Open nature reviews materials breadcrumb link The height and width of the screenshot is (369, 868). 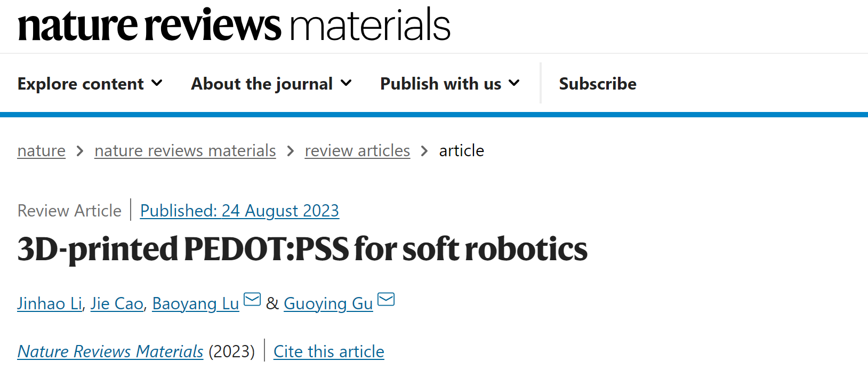(185, 151)
